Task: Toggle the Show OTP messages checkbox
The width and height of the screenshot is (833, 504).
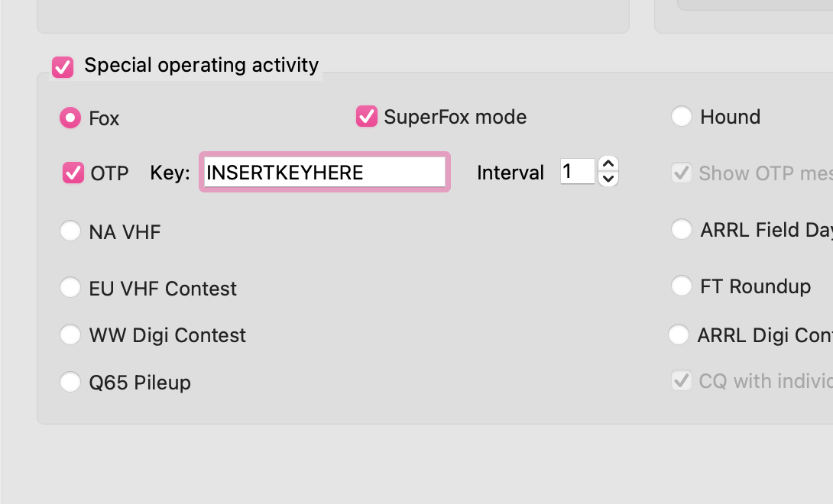Action: (x=682, y=173)
